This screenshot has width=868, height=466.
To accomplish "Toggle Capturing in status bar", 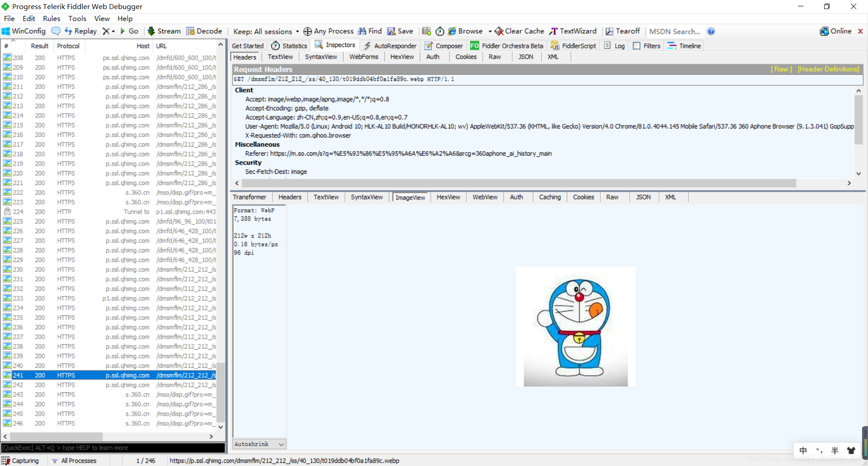I will pyautogui.click(x=21, y=461).
